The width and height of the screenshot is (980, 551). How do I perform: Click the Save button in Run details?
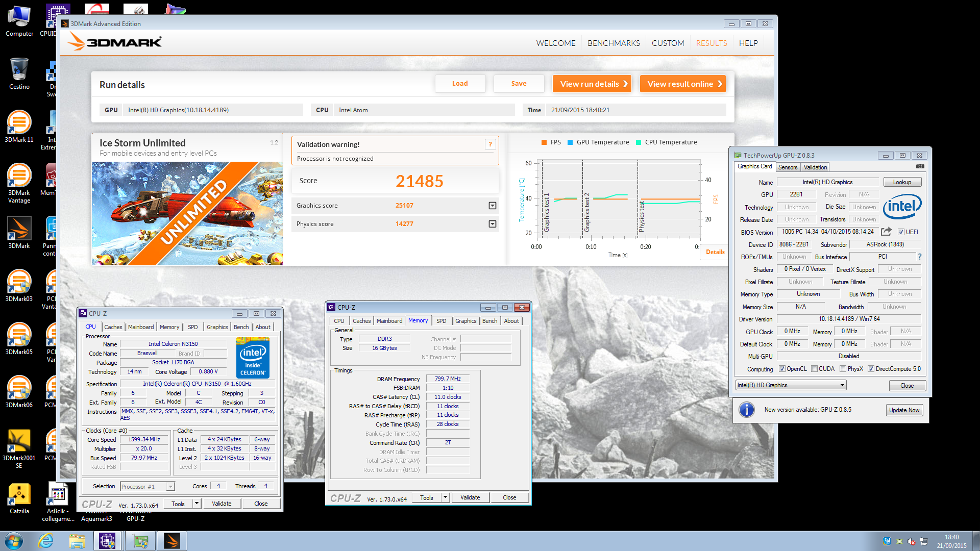pyautogui.click(x=519, y=84)
